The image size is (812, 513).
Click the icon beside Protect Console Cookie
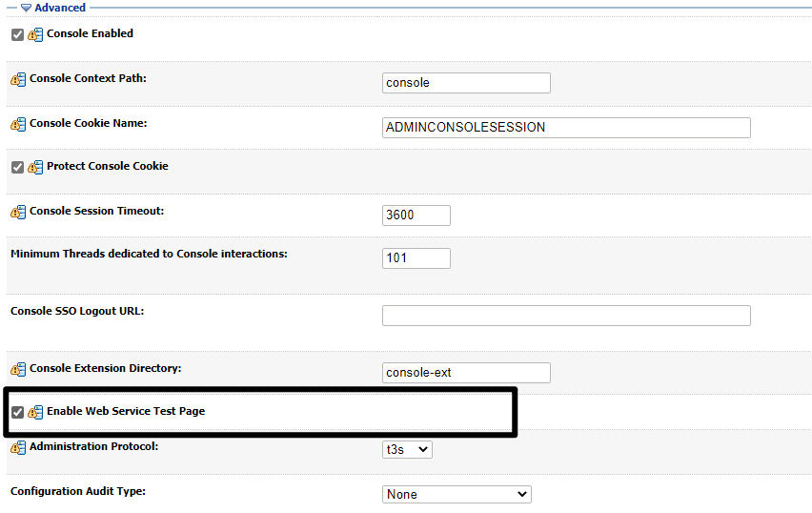[x=35, y=167]
